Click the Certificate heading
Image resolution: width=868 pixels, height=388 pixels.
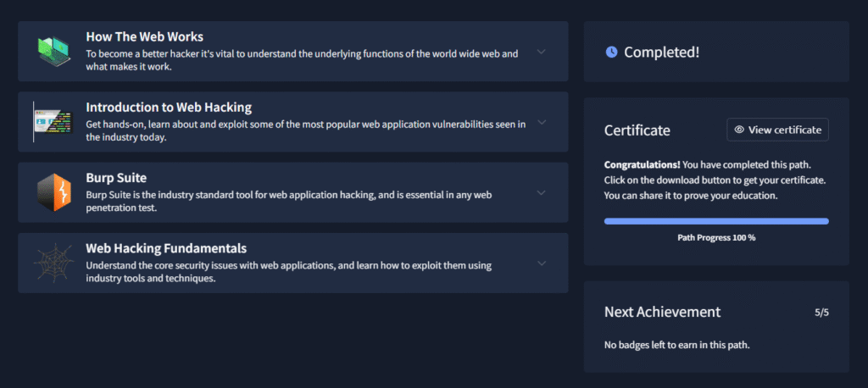click(x=637, y=130)
